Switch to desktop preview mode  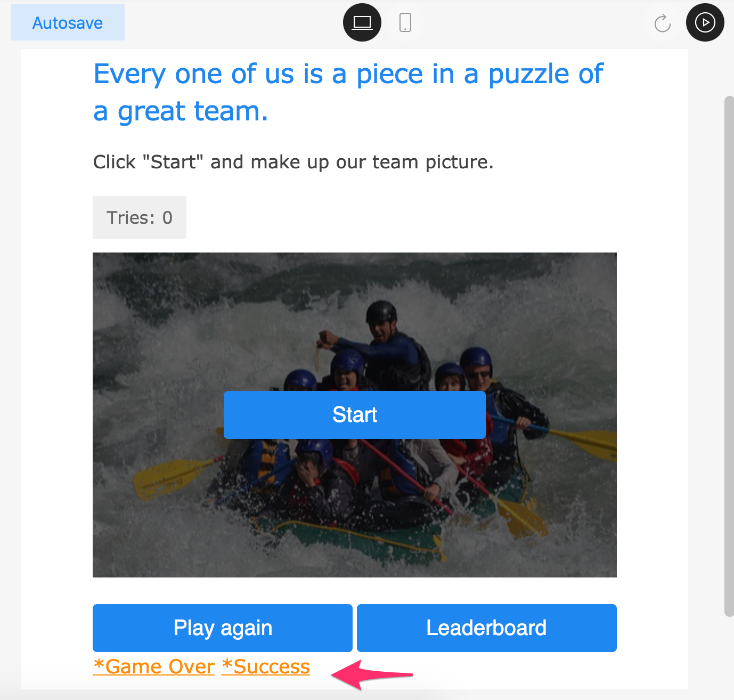[362, 22]
